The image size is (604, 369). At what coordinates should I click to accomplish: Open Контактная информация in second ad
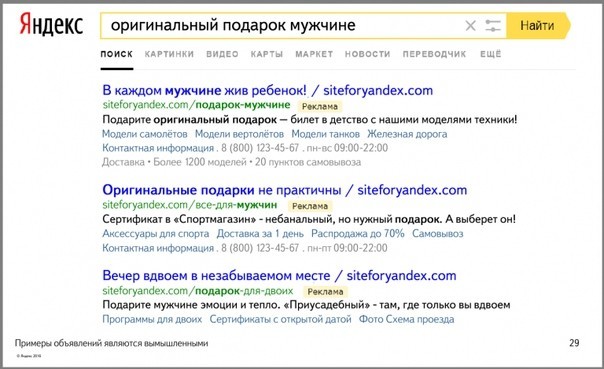tap(158, 248)
